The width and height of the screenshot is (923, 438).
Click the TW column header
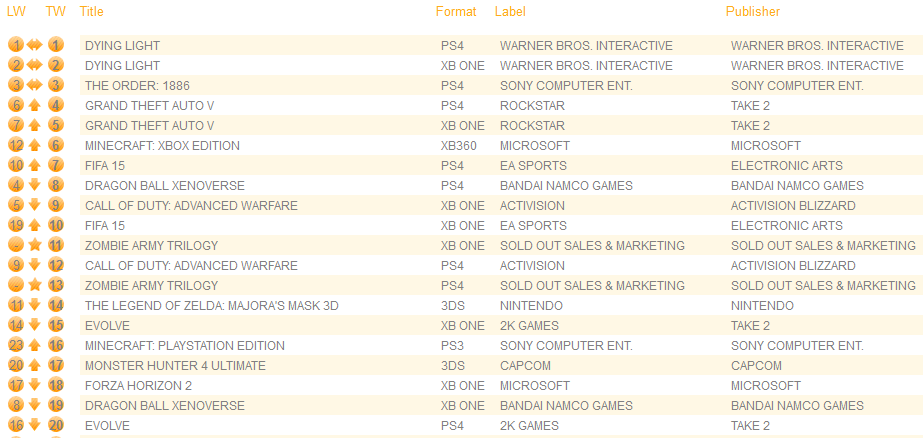pos(55,11)
